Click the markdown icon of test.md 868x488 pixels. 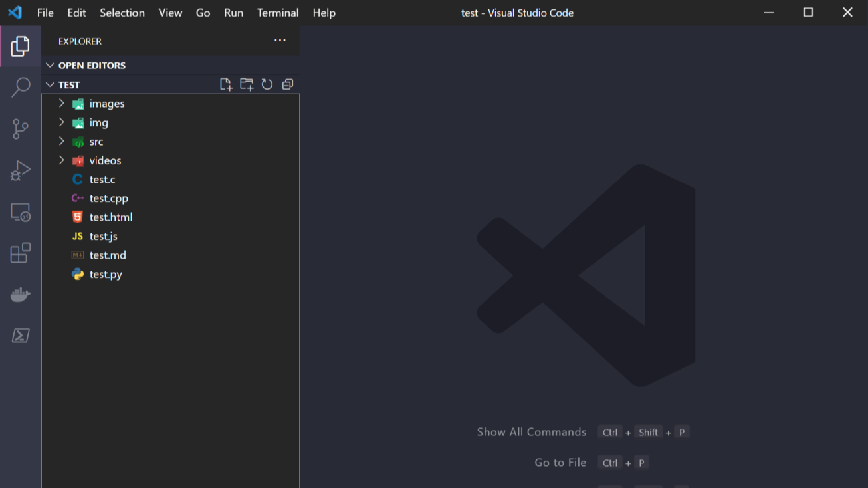click(x=78, y=255)
